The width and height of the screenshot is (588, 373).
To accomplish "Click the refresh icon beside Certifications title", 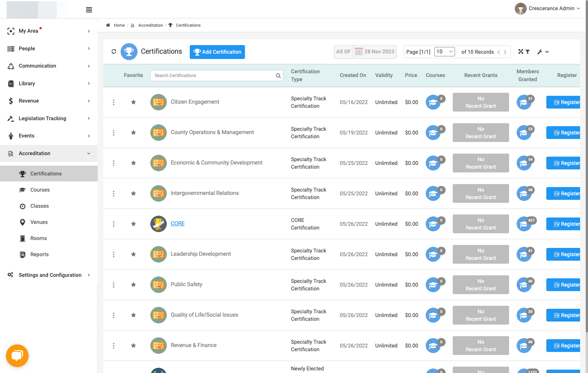I will coord(114,51).
